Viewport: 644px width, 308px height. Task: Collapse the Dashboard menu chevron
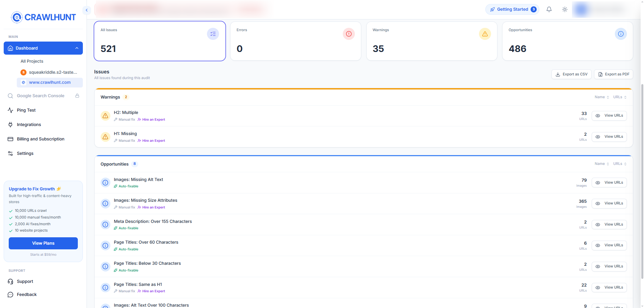coord(77,48)
